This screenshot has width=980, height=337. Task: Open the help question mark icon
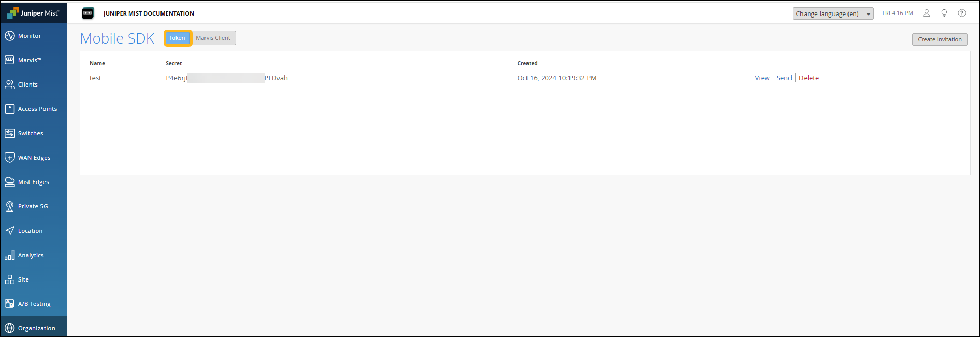(962, 13)
